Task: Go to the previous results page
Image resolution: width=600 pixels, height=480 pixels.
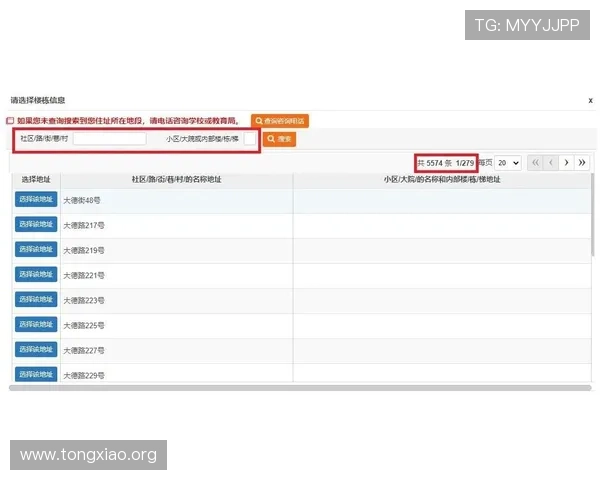Action: [x=551, y=163]
